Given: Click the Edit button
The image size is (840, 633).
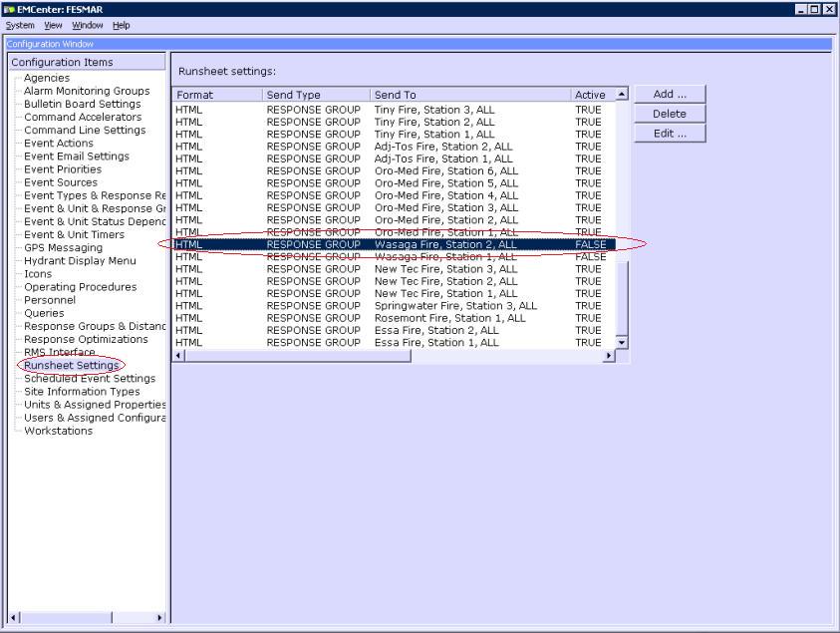Looking at the screenshot, I should (669, 134).
